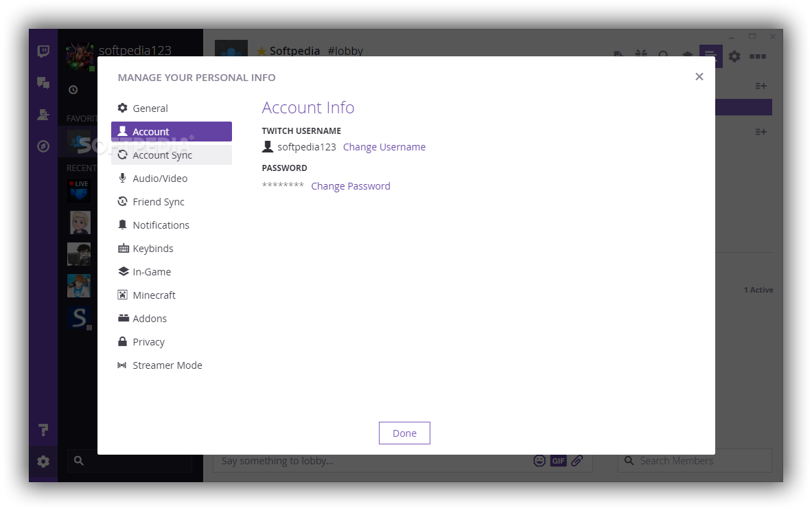Viewport: 812px width, 511px height.
Task: Select the General settings section
Action: [172, 108]
